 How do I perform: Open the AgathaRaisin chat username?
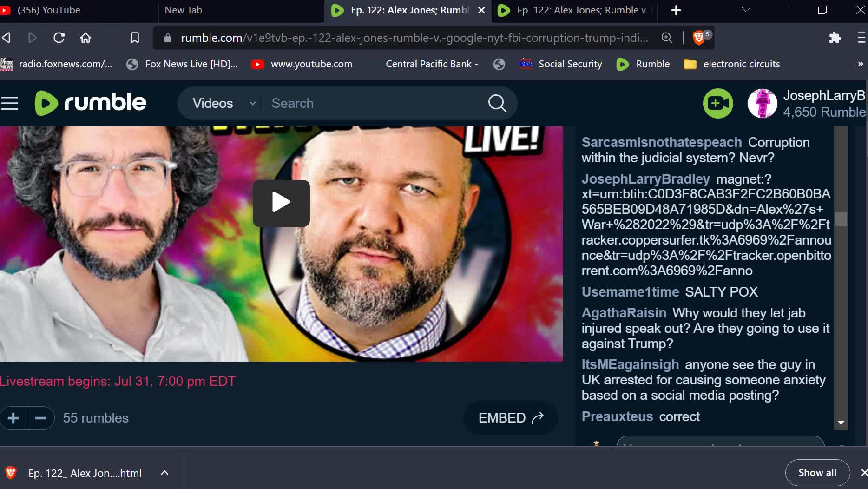tap(624, 313)
